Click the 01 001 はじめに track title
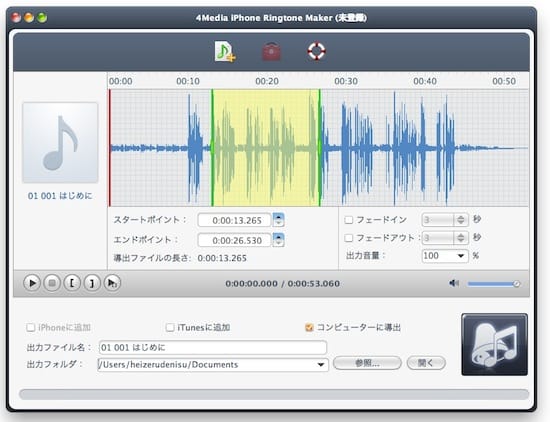 click(60, 196)
